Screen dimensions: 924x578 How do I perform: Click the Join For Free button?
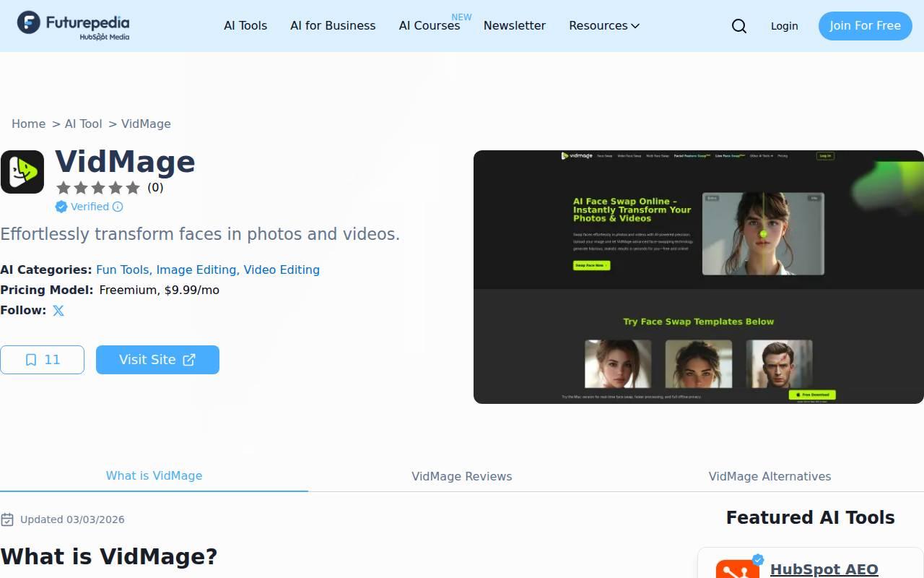(865, 26)
